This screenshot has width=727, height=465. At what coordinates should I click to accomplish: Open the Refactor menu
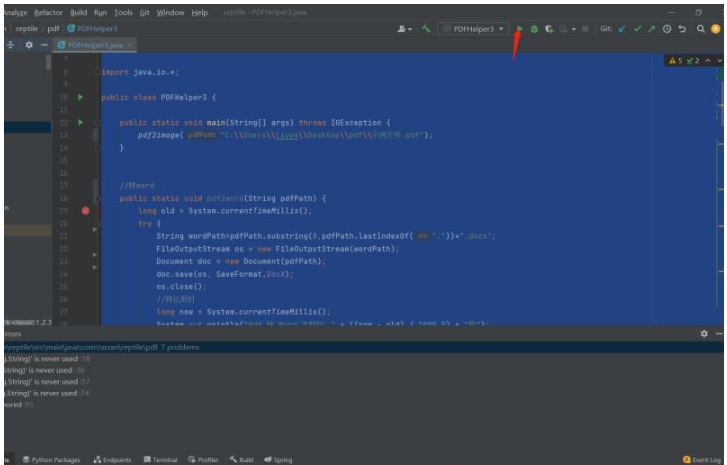pyautogui.click(x=48, y=13)
